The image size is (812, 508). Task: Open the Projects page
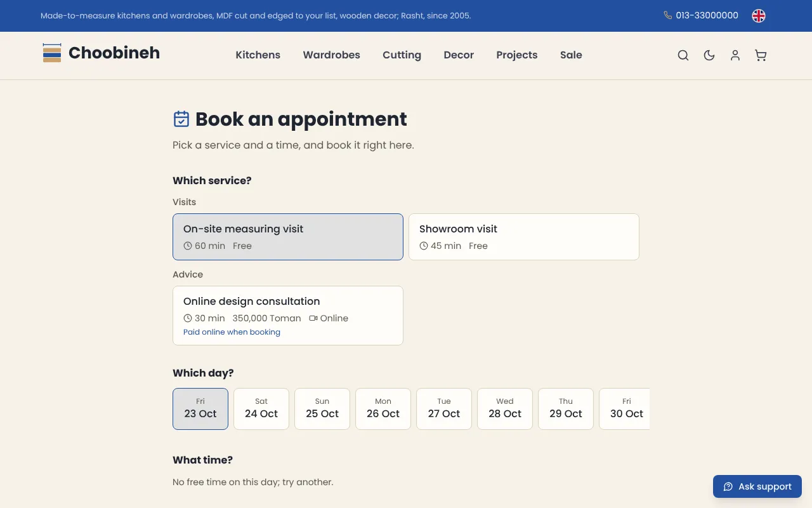click(517, 55)
